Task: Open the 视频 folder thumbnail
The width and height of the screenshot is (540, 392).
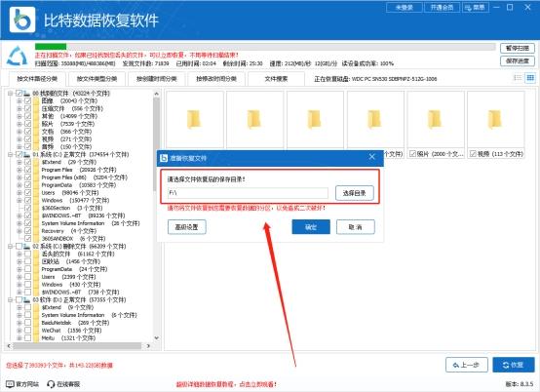Action: 496,119
